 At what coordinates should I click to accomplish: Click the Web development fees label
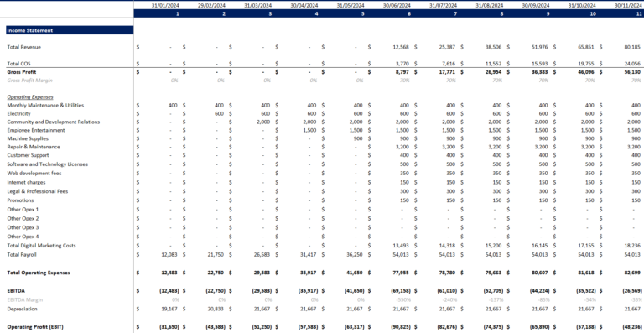34,174
